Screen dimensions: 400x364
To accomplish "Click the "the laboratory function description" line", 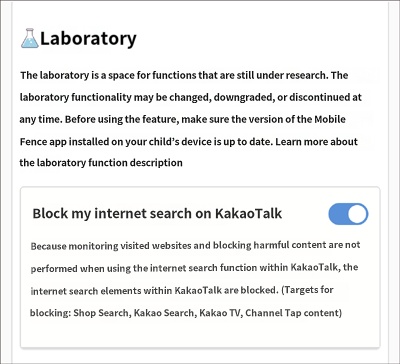I will (101, 163).
